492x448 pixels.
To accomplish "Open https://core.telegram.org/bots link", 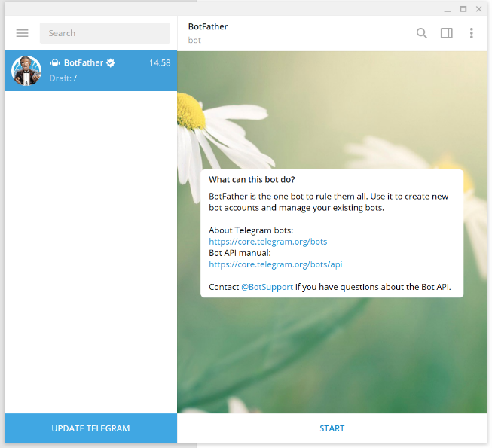I will tap(268, 242).
